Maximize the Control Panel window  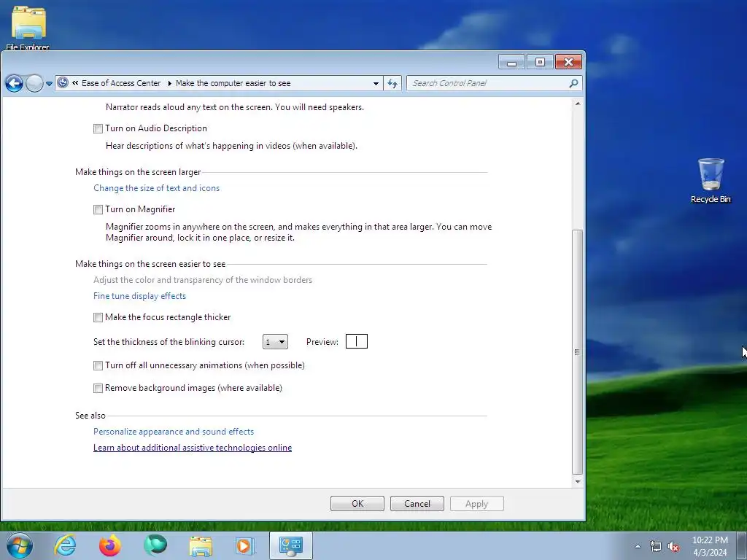(x=540, y=62)
